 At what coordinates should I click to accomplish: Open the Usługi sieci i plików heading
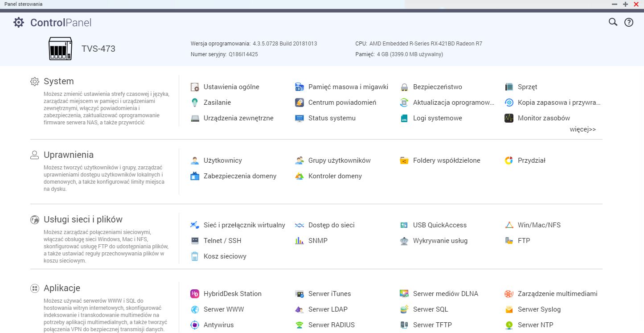tap(83, 219)
